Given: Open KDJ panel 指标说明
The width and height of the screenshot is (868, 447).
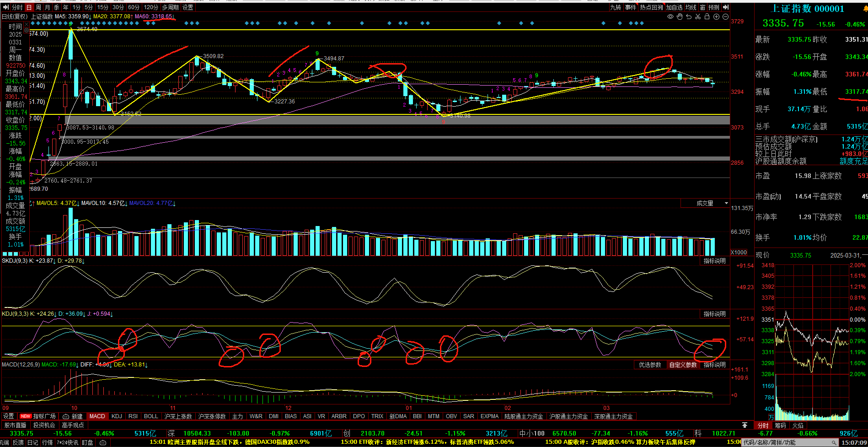Looking at the screenshot, I should [x=714, y=314].
